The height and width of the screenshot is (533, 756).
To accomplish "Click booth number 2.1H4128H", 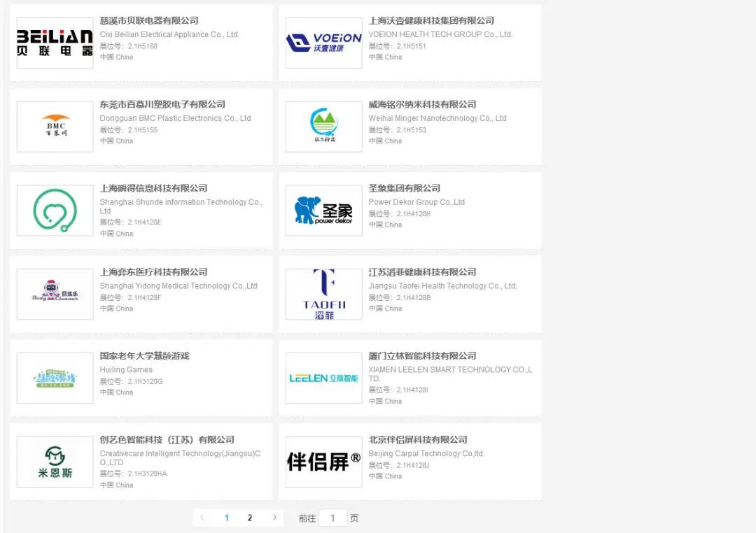I will pos(414,214).
